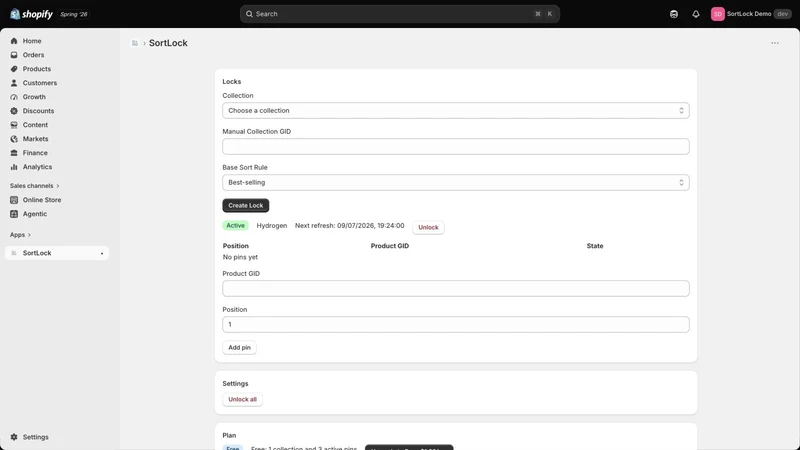Click the app icon before SortLock breadcrumb
The height and width of the screenshot is (450, 800).
[x=135, y=43]
